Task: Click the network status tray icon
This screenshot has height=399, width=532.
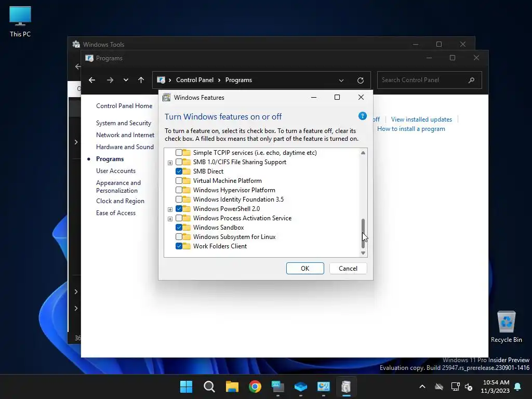Action: (455, 387)
